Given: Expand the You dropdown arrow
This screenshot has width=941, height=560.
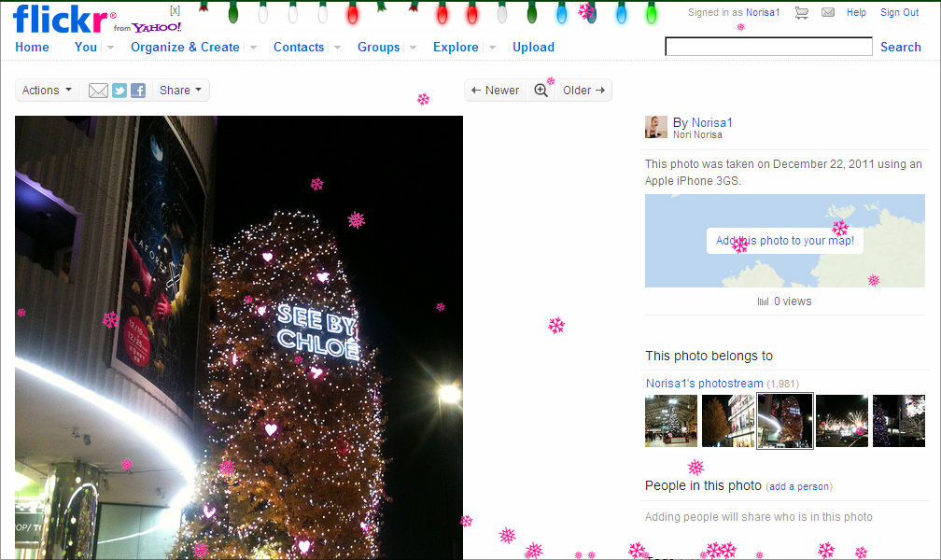Looking at the screenshot, I should click(110, 48).
